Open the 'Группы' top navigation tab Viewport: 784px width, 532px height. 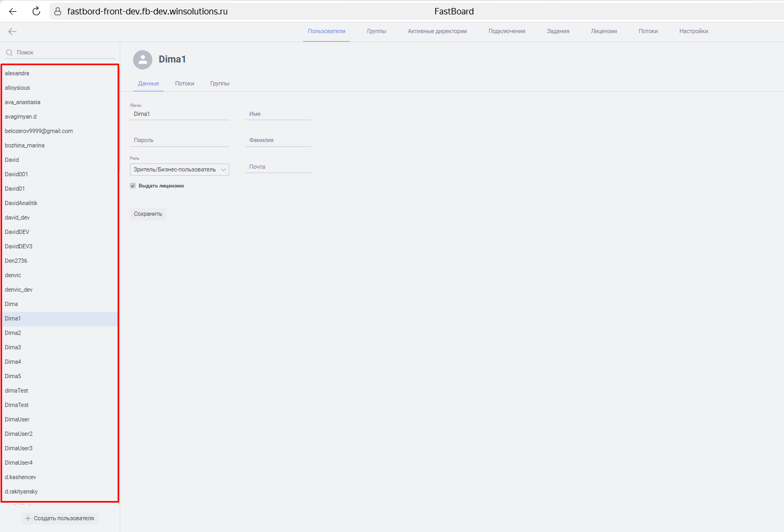pos(376,32)
